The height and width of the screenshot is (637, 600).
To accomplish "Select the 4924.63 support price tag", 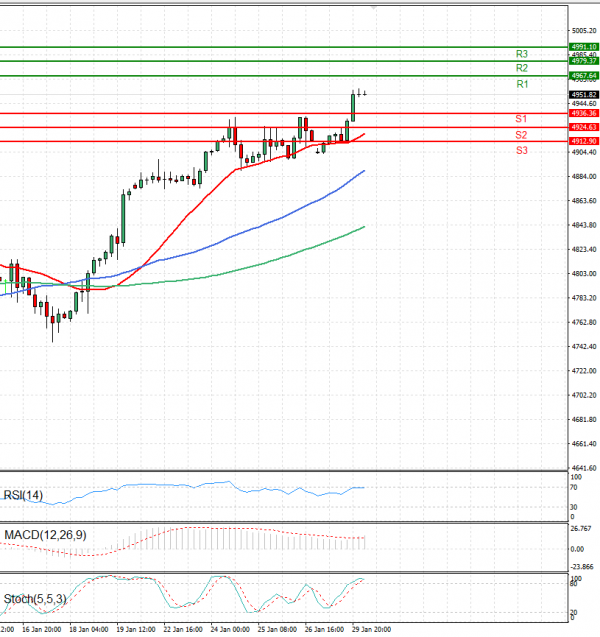I will (584, 127).
